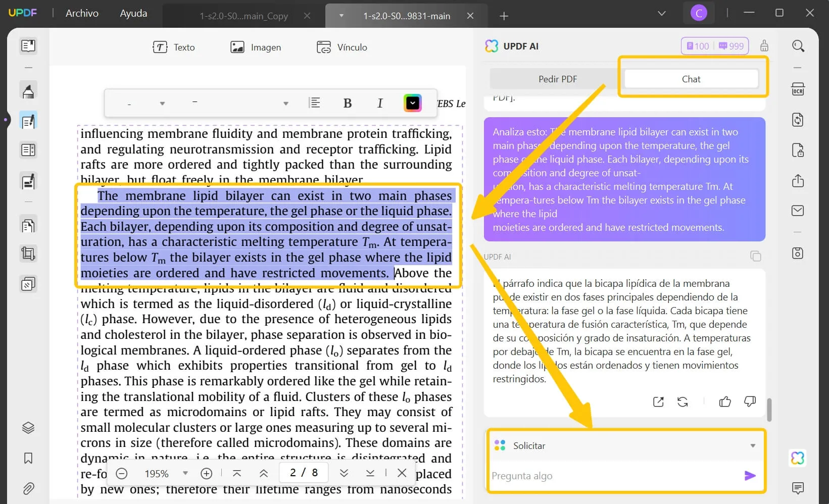Open the convert PDF icon on right sidebar
Viewport: 829px width, 504px height.
point(798,120)
